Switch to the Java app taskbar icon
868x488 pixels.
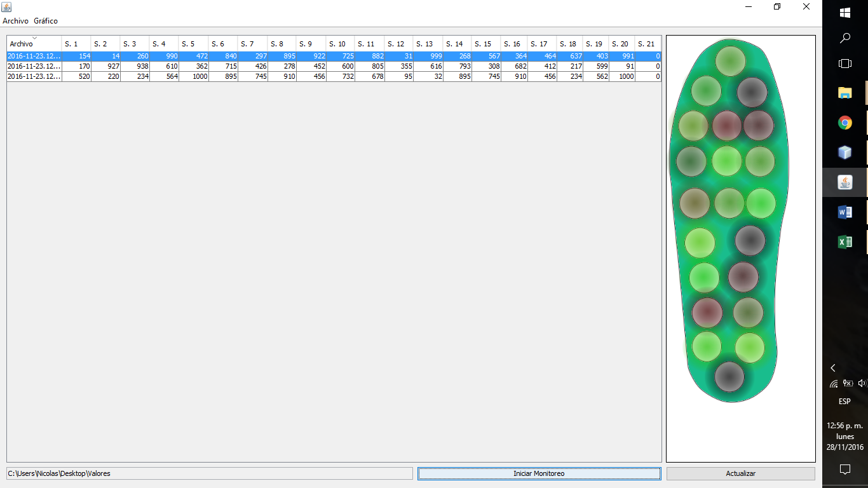(845, 182)
